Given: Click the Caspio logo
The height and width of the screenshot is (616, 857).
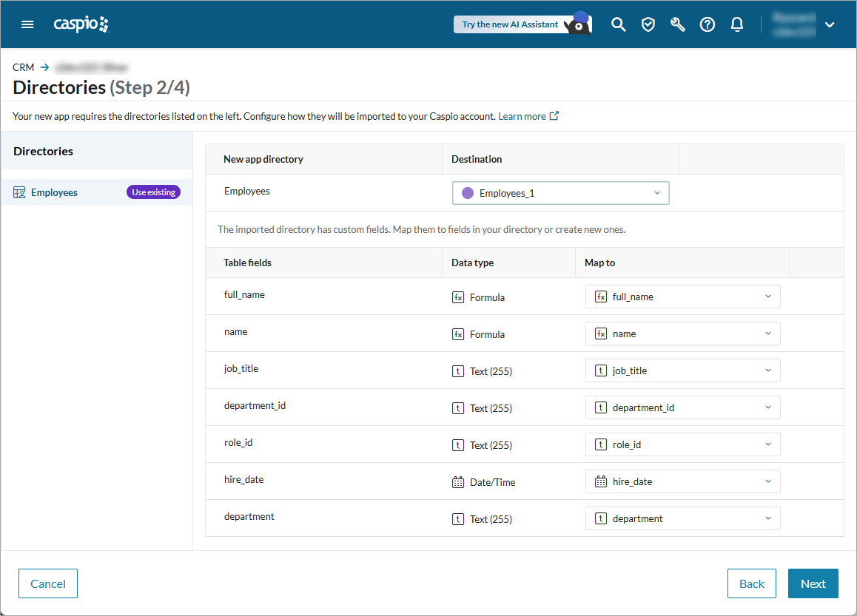Looking at the screenshot, I should 81,24.
